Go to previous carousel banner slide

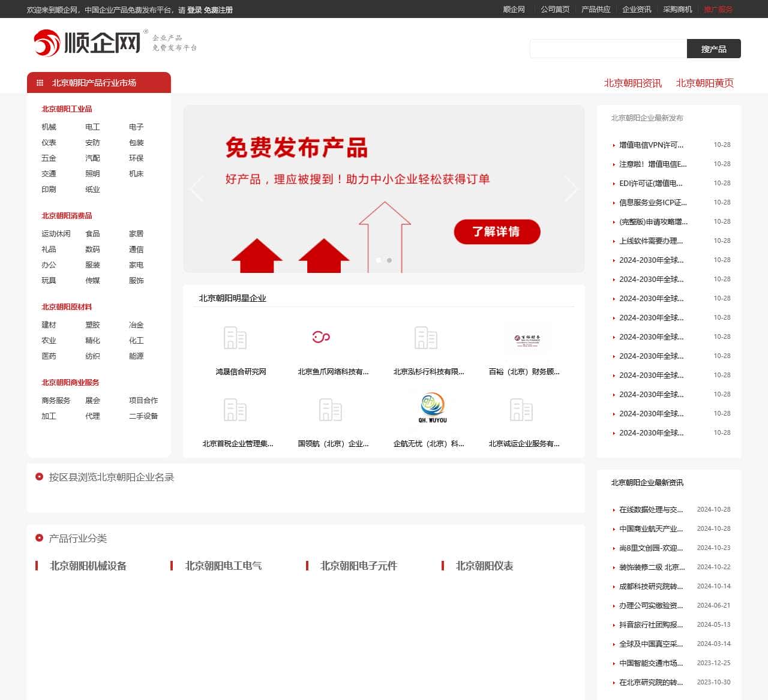pos(196,189)
